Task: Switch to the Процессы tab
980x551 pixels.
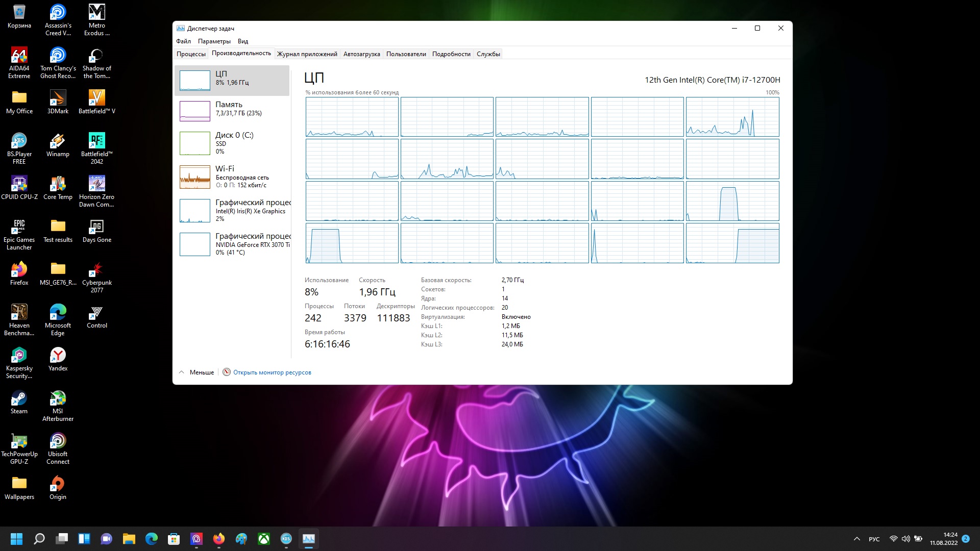Action: pos(191,54)
